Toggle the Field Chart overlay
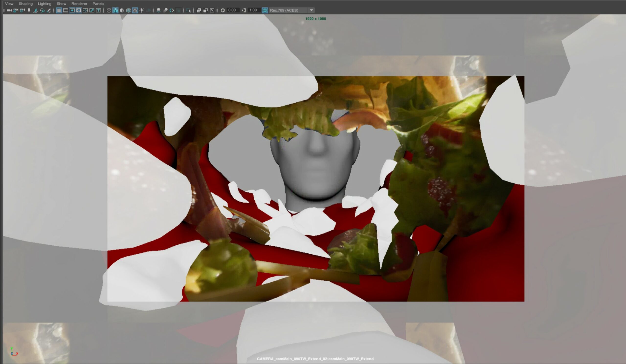This screenshot has width=626, height=364. click(85, 10)
